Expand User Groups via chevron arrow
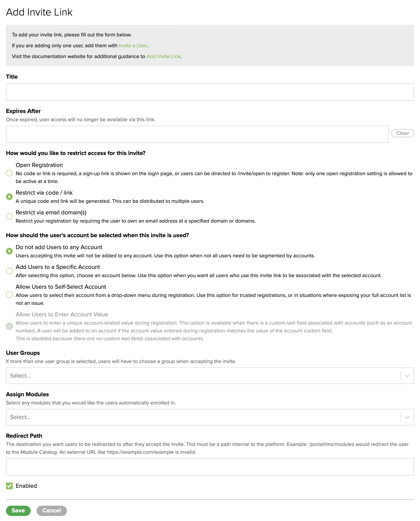 pos(407,376)
